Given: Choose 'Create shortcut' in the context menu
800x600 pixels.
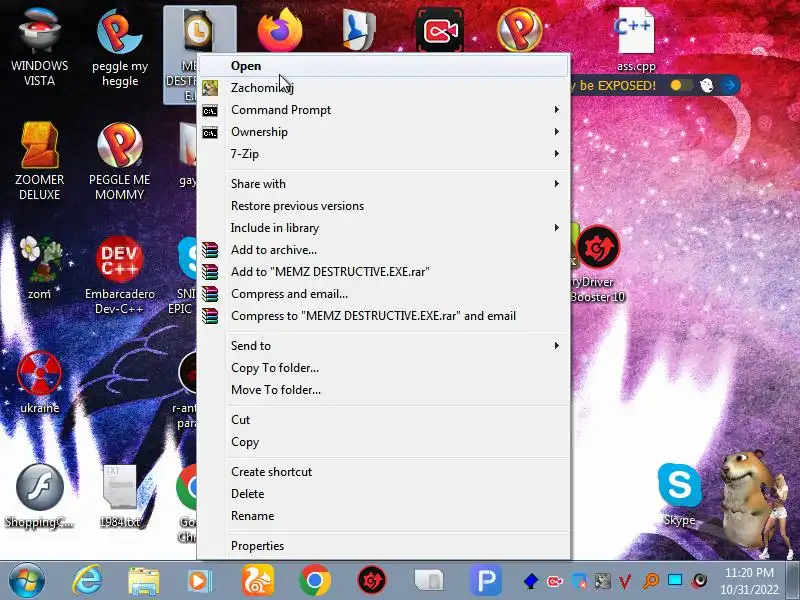Looking at the screenshot, I should (x=384, y=472).
